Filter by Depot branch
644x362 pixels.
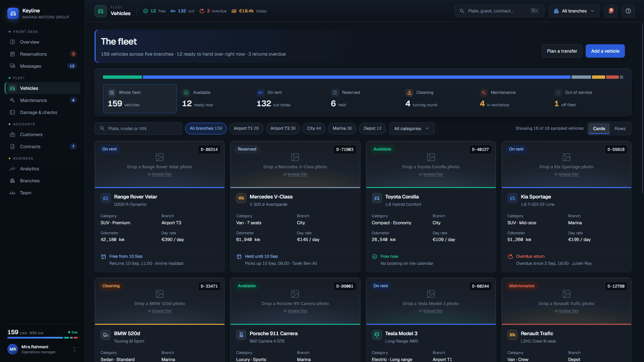372,128
